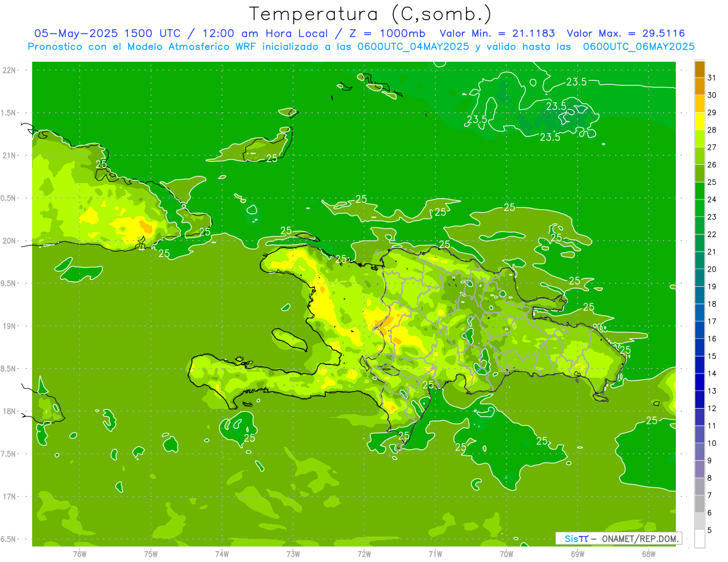Image resolution: width=728 pixels, height=562 pixels.
Task: Click the legend value '17'
Action: click(x=712, y=321)
